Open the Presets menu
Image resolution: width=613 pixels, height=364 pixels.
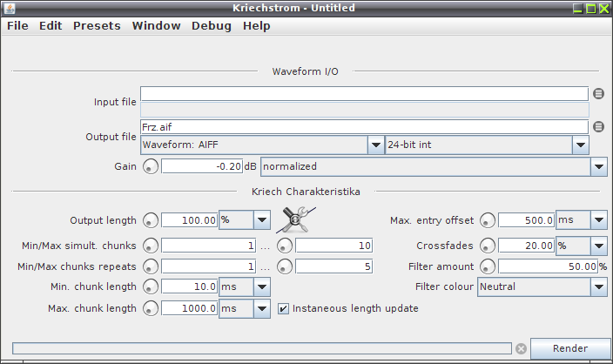[97, 26]
